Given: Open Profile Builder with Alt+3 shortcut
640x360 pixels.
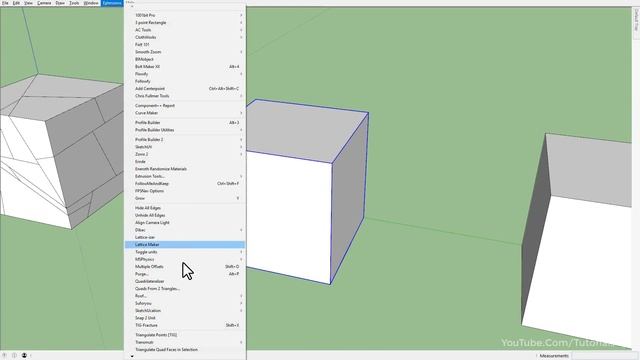Looking at the screenshot, I should (184, 122).
